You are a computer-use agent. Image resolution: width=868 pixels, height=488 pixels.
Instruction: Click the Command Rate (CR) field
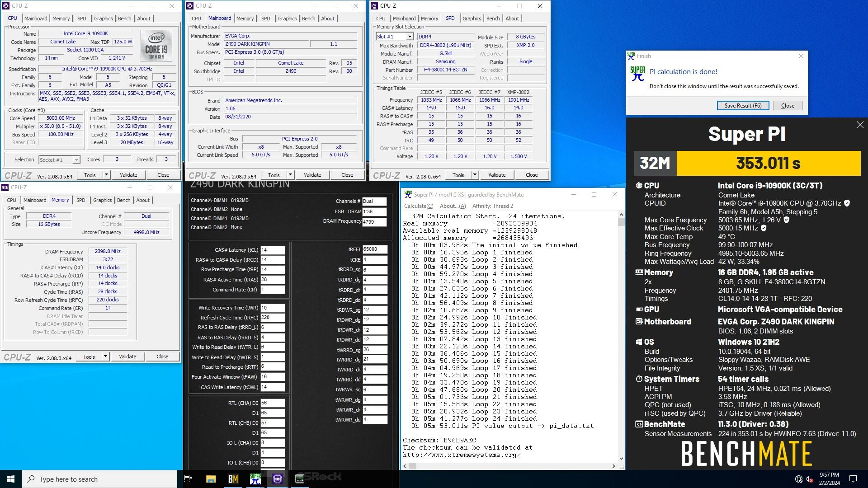[273, 290]
